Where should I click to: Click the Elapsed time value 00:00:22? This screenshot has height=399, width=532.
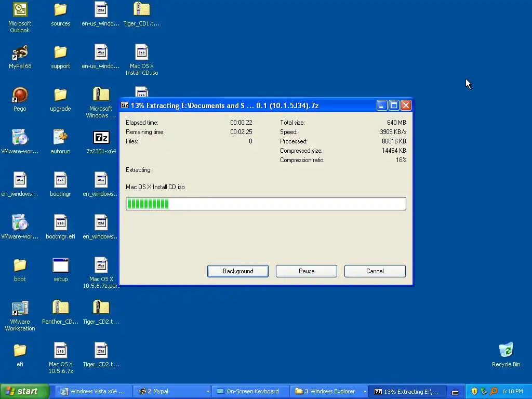click(241, 123)
